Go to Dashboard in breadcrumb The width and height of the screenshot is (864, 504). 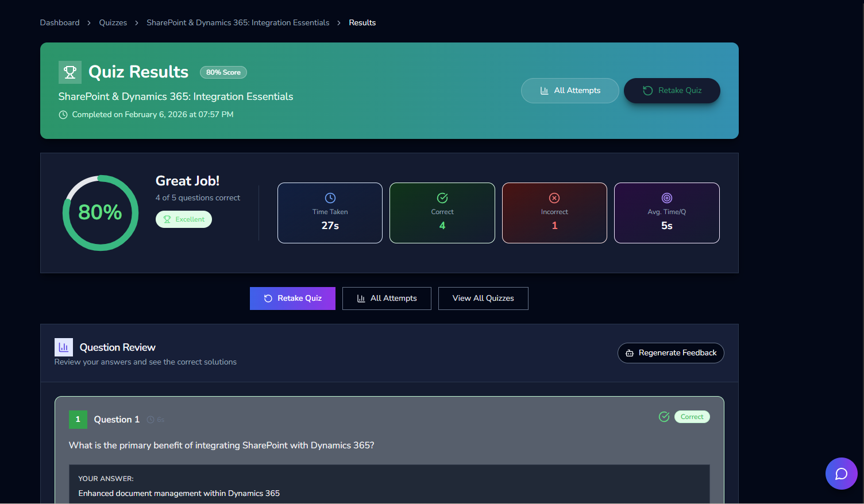(x=60, y=23)
